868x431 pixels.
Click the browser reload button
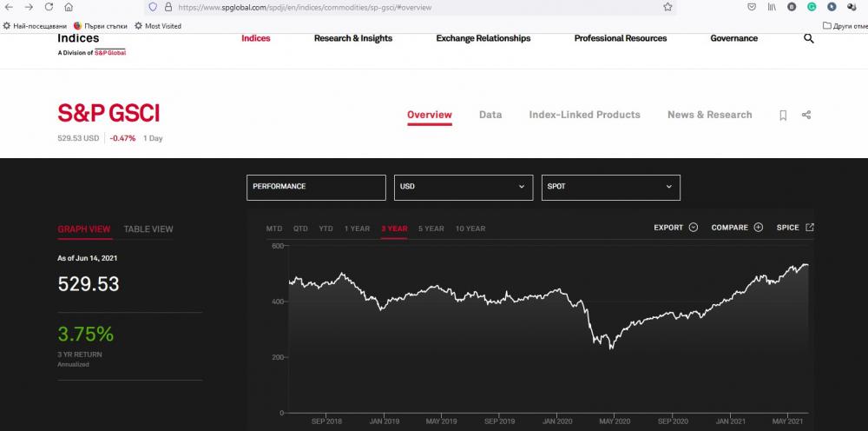[x=49, y=7]
